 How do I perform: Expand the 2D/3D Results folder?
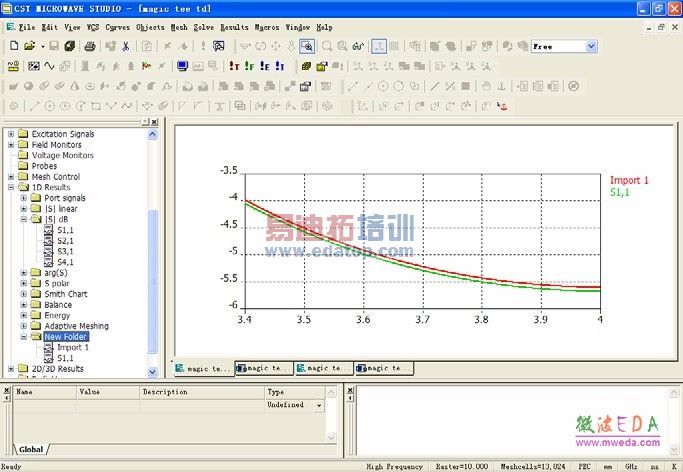pos(11,369)
